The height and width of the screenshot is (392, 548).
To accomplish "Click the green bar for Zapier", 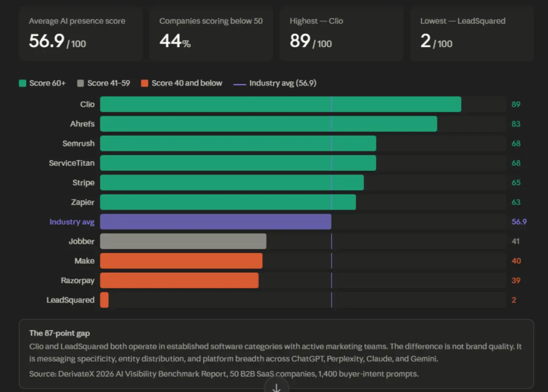I will 228,202.
